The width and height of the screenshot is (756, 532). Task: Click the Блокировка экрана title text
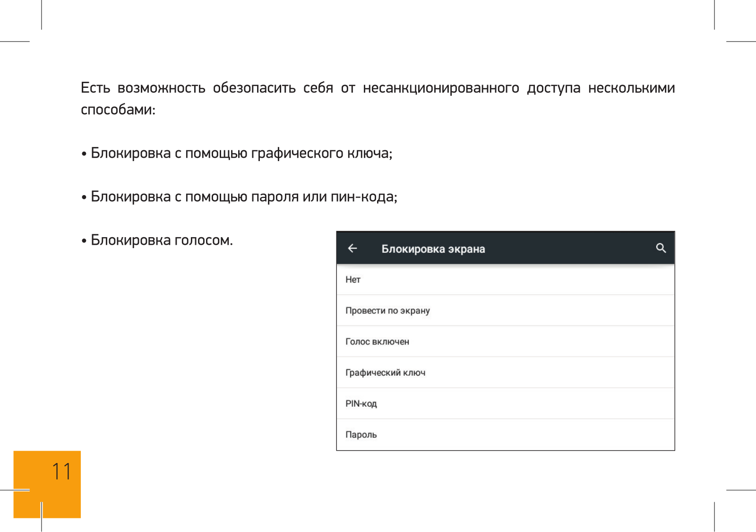click(x=433, y=249)
